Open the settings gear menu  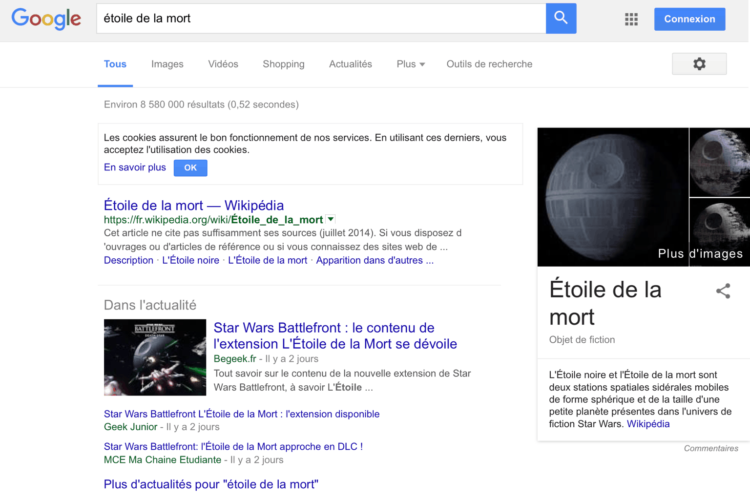point(699,64)
